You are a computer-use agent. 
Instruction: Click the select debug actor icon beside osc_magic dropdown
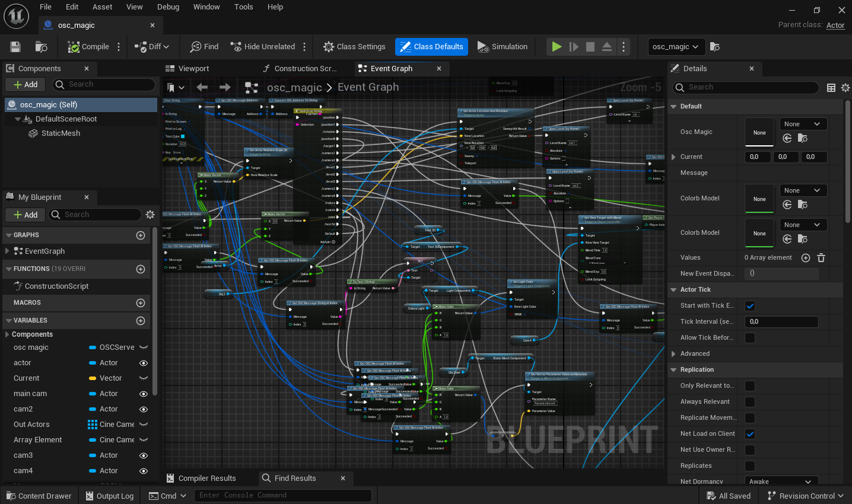[x=715, y=47]
